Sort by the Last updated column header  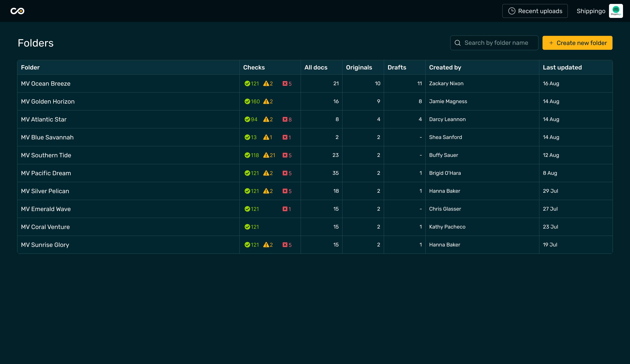[562, 68]
